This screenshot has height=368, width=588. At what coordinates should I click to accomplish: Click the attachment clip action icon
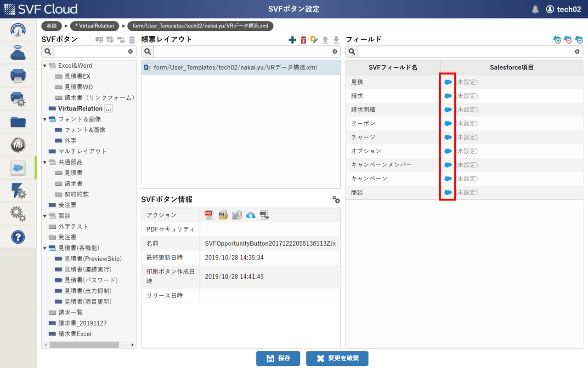point(237,215)
